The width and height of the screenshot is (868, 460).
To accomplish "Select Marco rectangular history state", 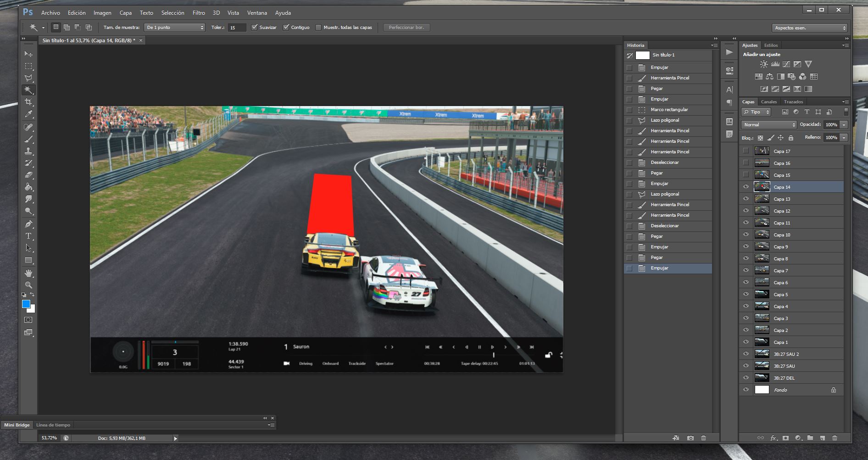I will (x=668, y=110).
